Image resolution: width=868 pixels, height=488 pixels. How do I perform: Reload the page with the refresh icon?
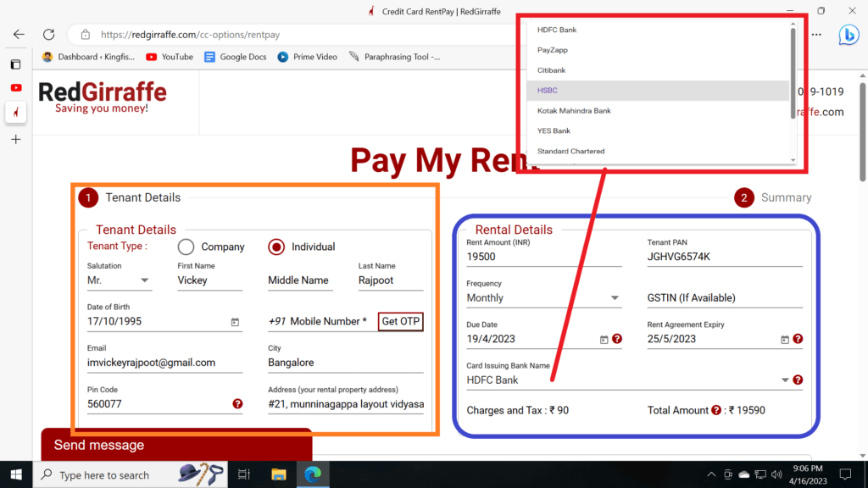pos(48,34)
